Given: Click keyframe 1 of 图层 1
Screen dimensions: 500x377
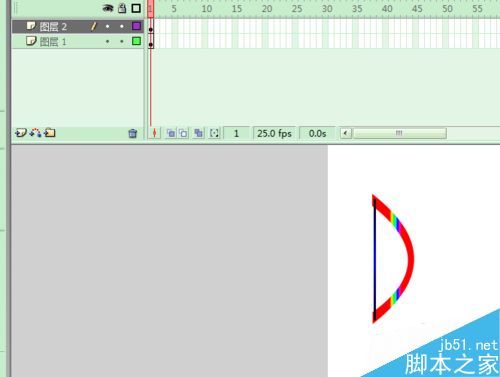Looking at the screenshot, I should click(x=151, y=41).
